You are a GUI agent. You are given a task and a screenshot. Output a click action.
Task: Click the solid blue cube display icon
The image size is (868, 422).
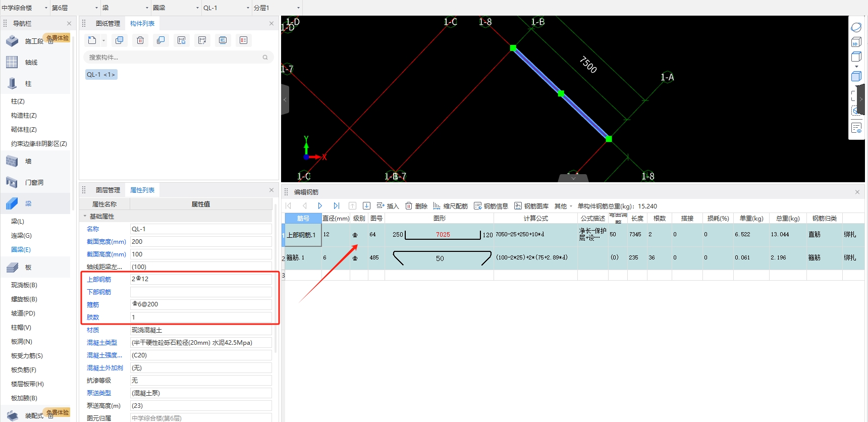(856, 76)
